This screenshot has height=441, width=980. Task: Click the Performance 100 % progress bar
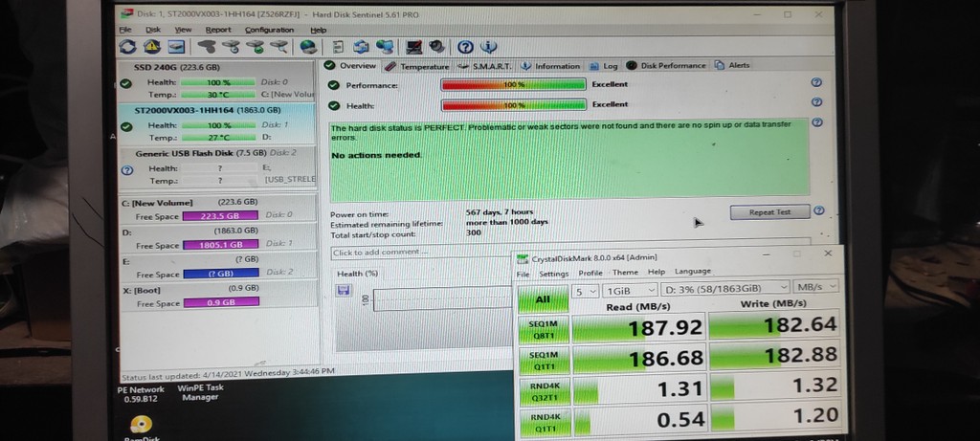point(513,84)
